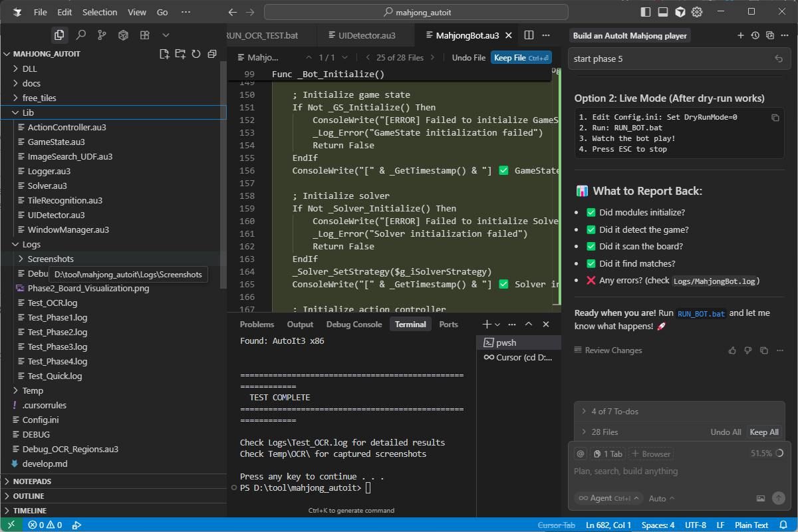Toggle the primary sidebar layout button
Screen dimensions: 798x532
point(646,12)
